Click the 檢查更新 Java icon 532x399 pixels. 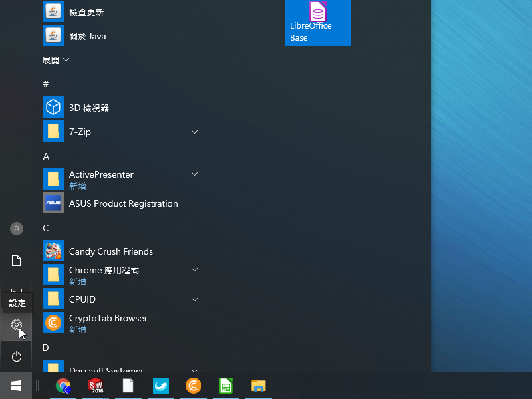point(53,11)
